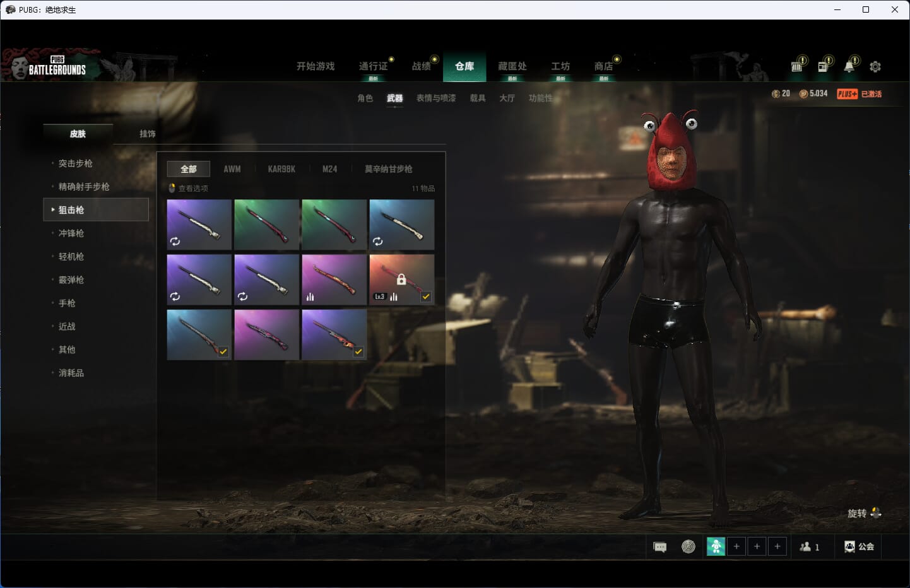Image resolution: width=910 pixels, height=588 pixels.
Task: Open 通行证 in top navigation
Action: [x=373, y=66]
